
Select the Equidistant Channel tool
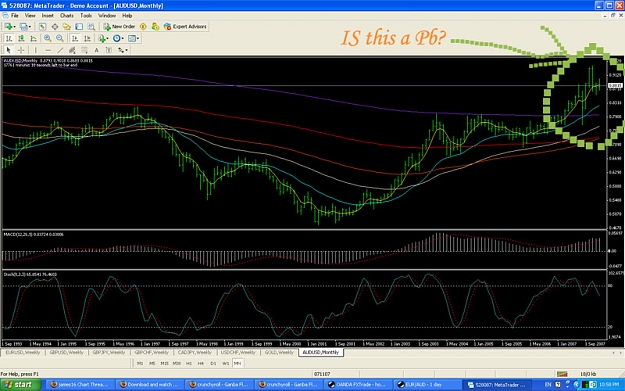(x=72, y=50)
